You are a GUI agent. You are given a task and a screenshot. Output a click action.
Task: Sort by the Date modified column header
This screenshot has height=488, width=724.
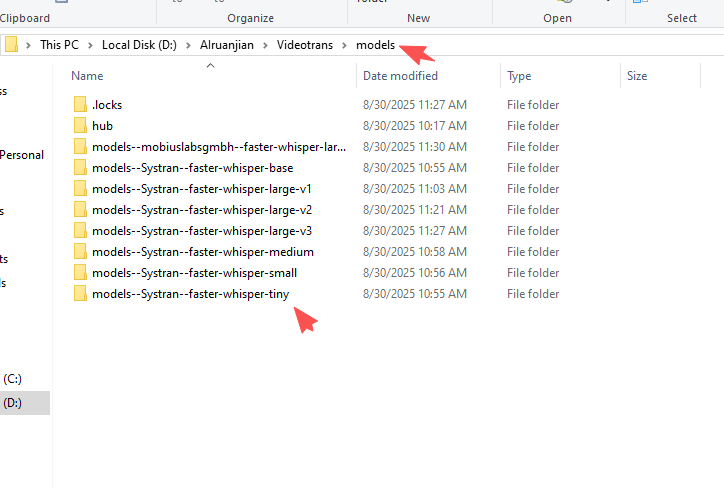pyautogui.click(x=400, y=76)
